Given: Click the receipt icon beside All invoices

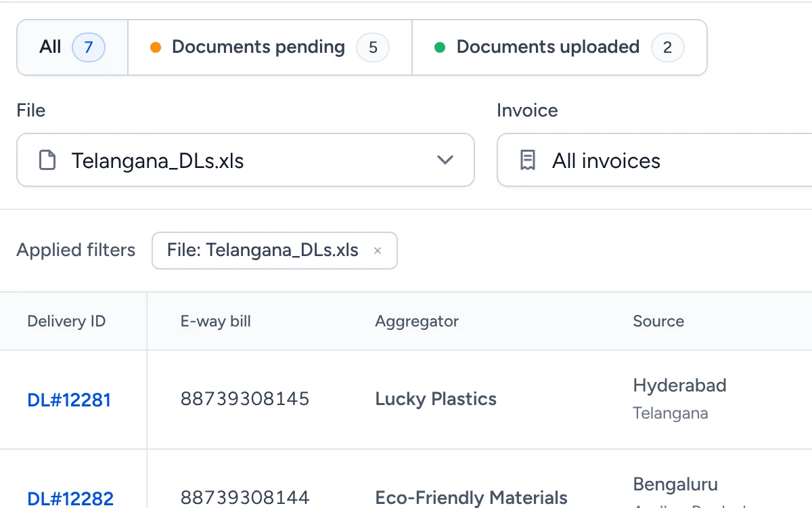Looking at the screenshot, I should (x=527, y=161).
